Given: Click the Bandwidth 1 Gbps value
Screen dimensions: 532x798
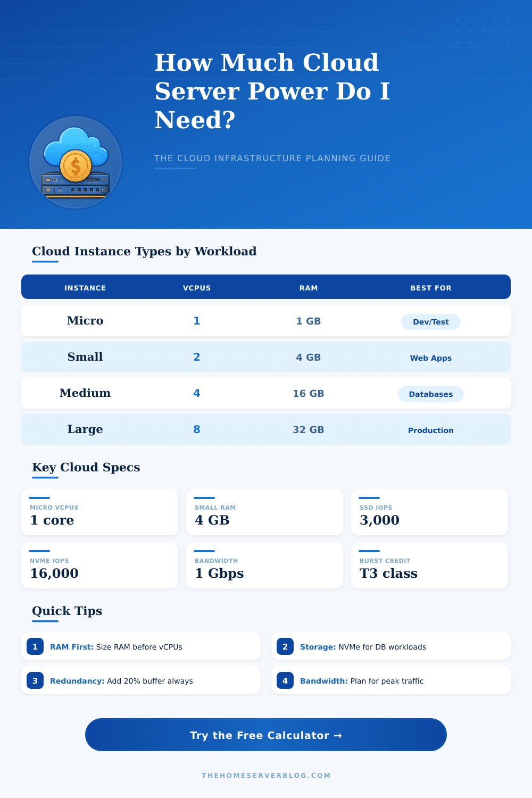Looking at the screenshot, I should [x=219, y=573].
